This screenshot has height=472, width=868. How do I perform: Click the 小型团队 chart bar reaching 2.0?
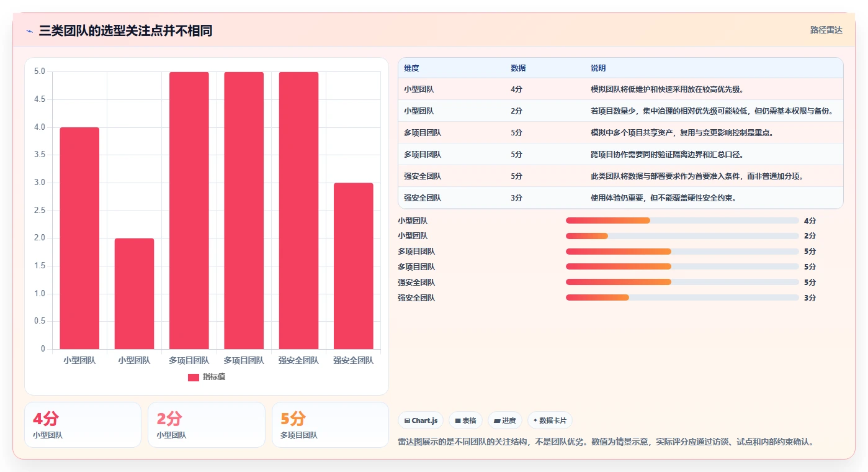134,293
